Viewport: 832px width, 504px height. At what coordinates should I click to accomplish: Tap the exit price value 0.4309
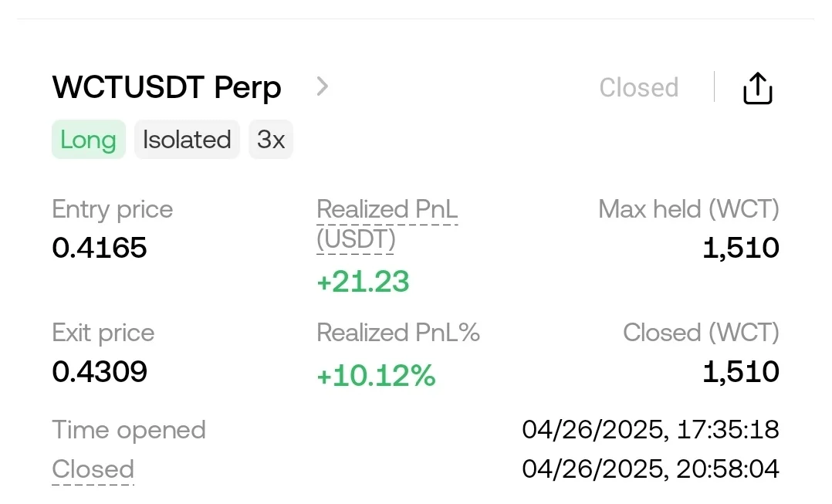(99, 372)
